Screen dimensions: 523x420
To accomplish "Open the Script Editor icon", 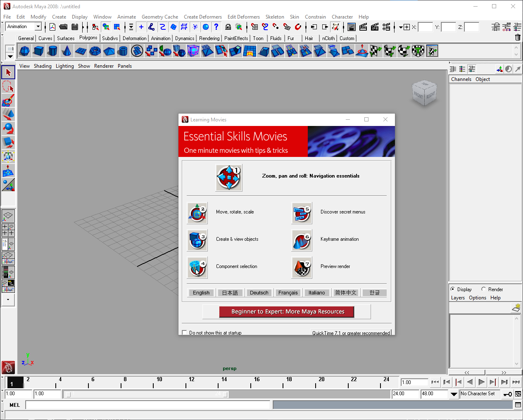I will 518,405.
